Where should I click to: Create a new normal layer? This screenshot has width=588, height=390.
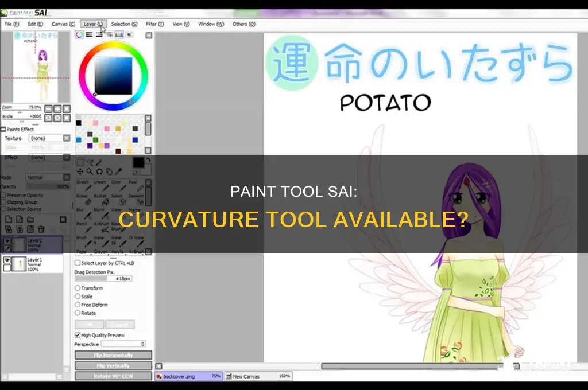click(x=9, y=219)
